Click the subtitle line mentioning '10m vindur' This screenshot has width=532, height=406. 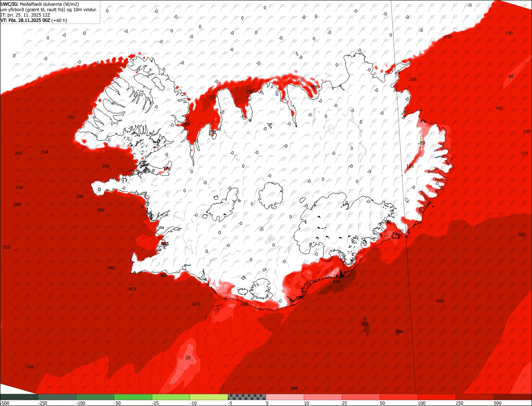tap(49, 9)
